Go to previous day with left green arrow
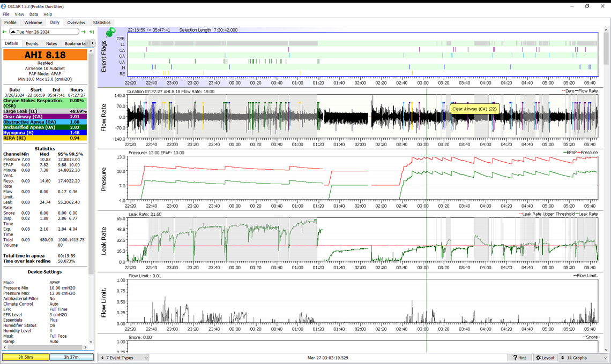Screen dimensions: 611x364 point(5,32)
